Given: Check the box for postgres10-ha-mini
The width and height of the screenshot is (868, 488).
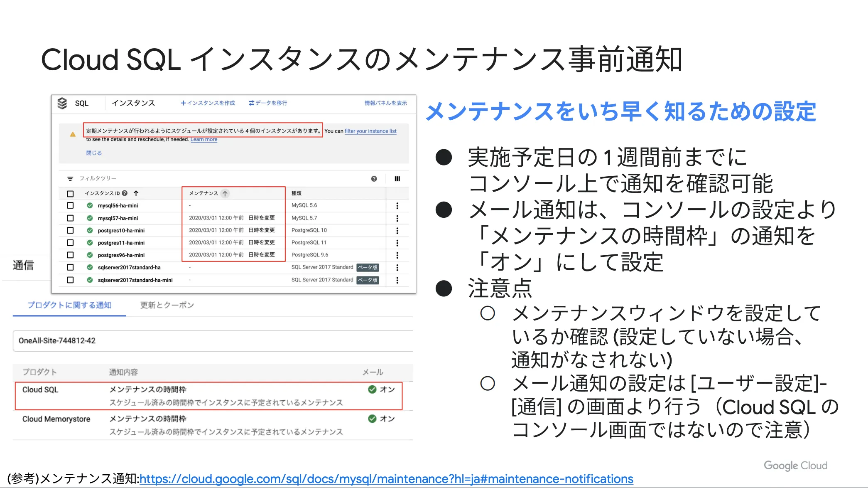Looking at the screenshot, I should (x=70, y=230).
